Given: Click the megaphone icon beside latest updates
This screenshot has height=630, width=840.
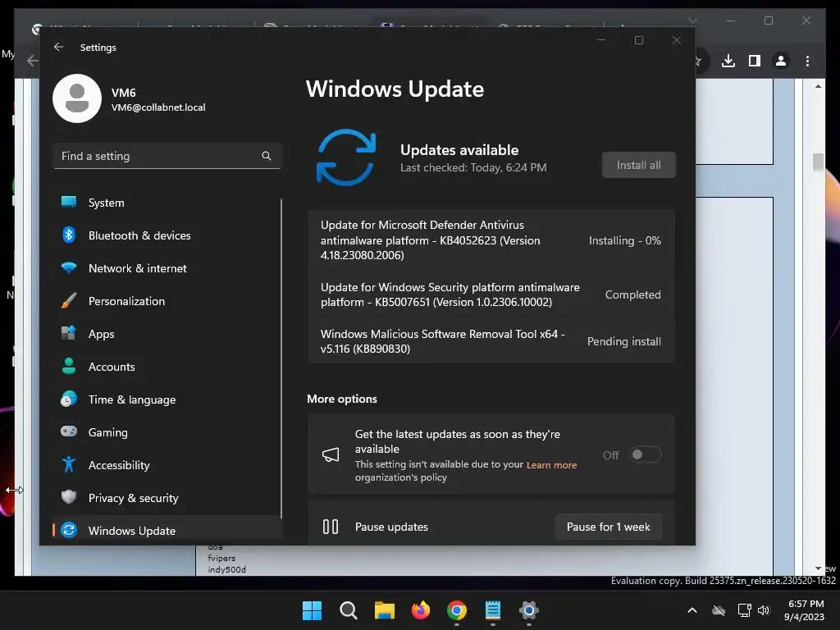Looking at the screenshot, I should (331, 454).
